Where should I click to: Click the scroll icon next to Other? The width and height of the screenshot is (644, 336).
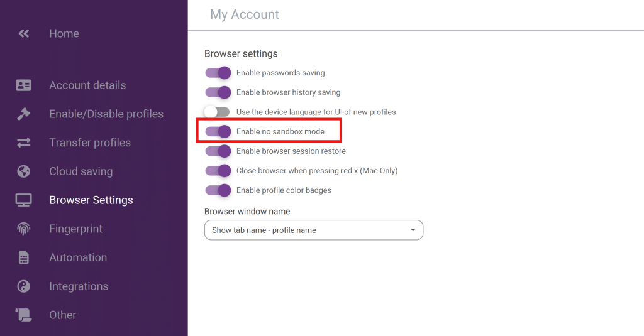tap(23, 315)
